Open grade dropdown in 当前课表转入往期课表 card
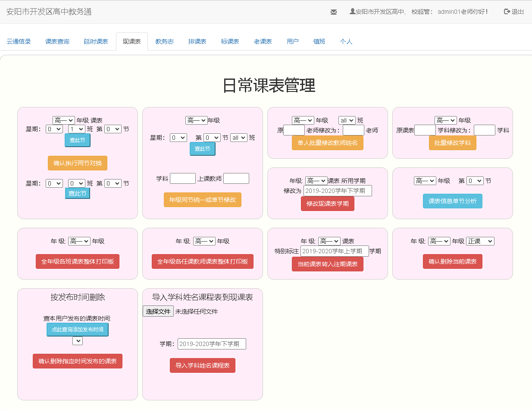The image size is (532, 409). click(330, 241)
